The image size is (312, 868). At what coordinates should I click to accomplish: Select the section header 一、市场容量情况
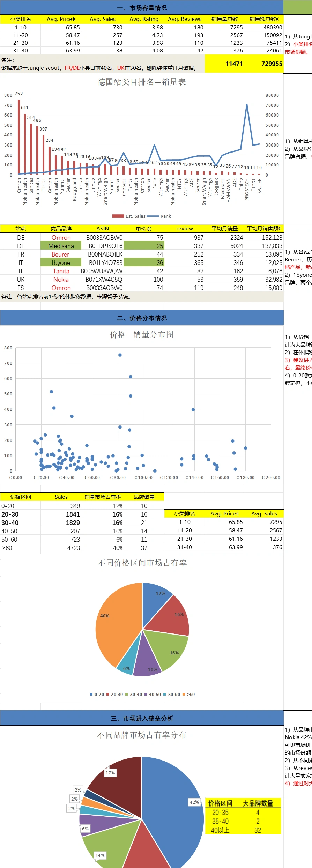click(x=142, y=8)
